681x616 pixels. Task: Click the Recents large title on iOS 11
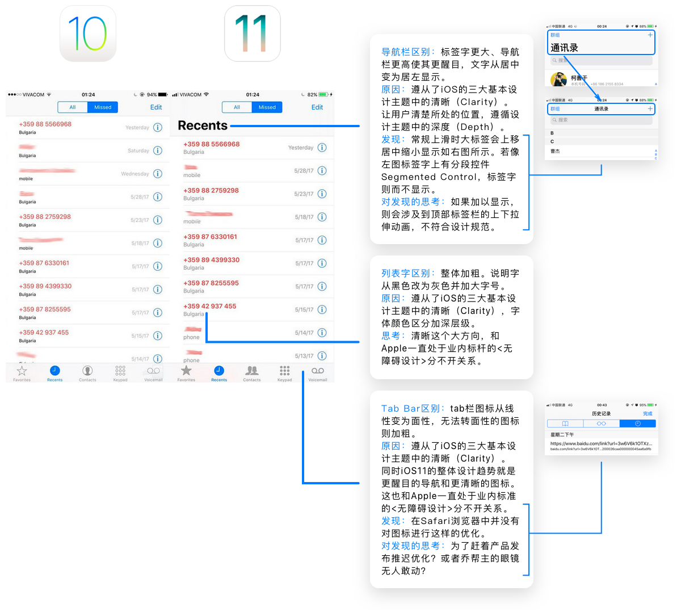[x=203, y=125]
